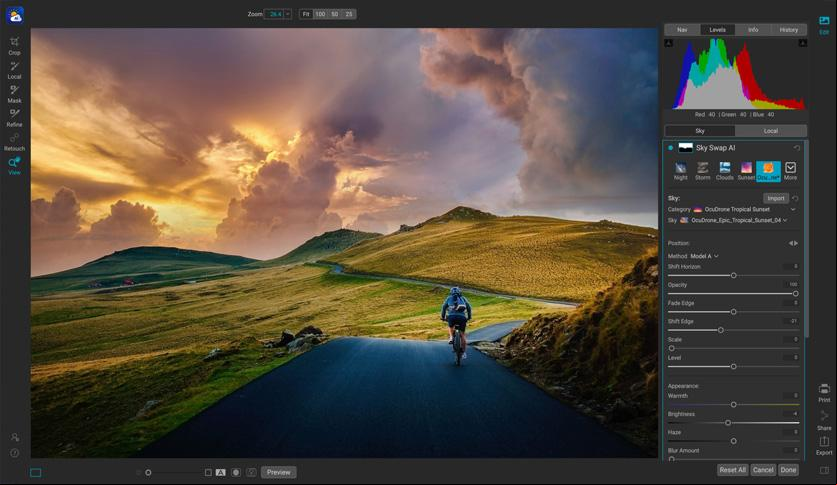Click the Print icon
Image resolution: width=837 pixels, height=485 pixels.
pyautogui.click(x=824, y=392)
